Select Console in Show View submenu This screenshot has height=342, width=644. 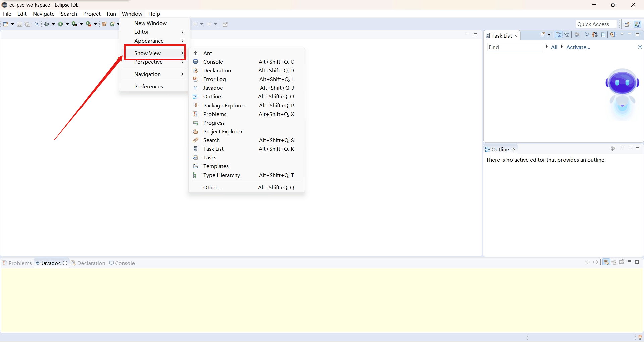(247, 62)
